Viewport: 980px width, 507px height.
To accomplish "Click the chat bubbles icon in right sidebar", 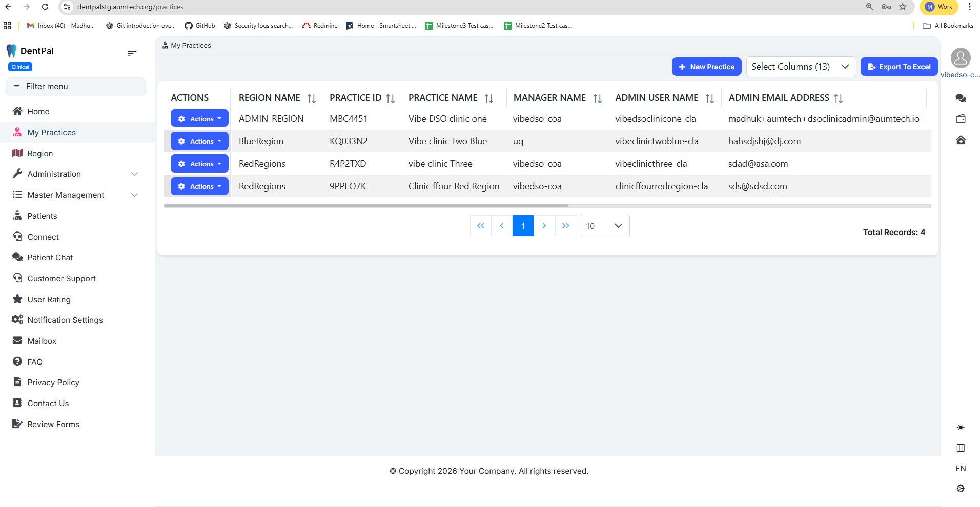I will [961, 98].
